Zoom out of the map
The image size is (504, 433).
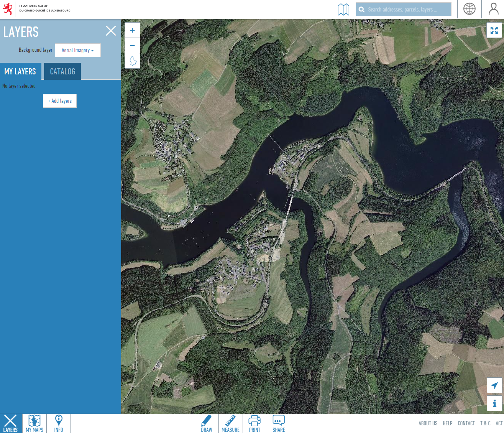pos(132,46)
